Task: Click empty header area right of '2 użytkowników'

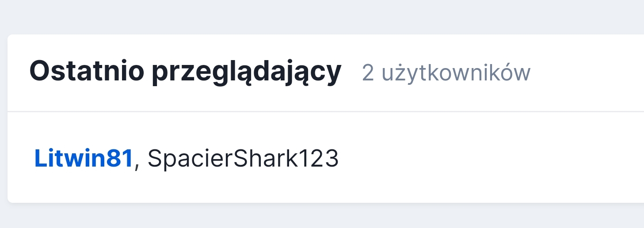Action: pos(588,73)
